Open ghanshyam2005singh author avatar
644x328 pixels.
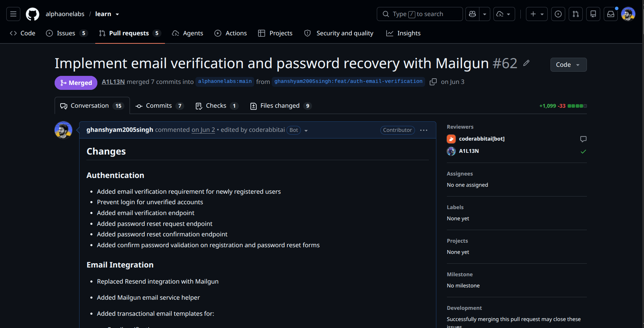pos(63,130)
